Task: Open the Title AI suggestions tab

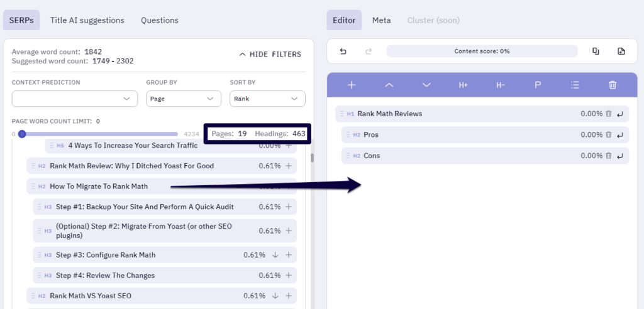Action: click(87, 20)
